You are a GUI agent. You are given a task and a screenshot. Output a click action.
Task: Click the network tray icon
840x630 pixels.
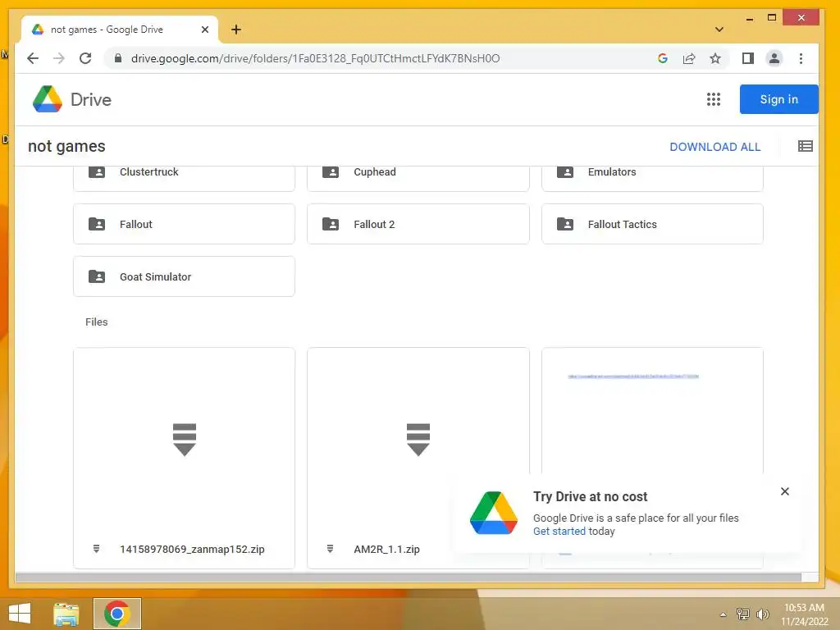click(742, 614)
